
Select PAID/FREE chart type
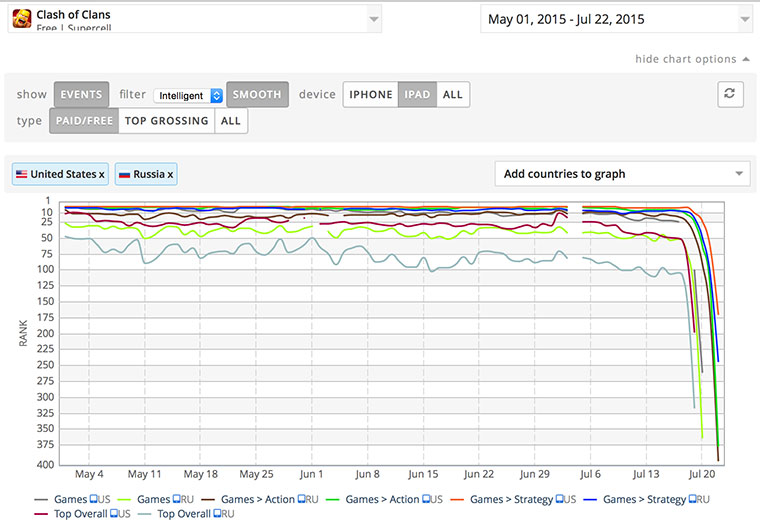click(84, 121)
